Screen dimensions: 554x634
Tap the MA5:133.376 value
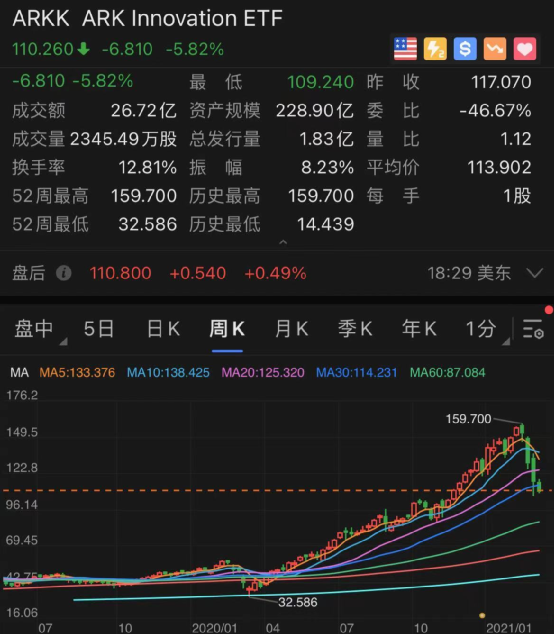(77, 372)
